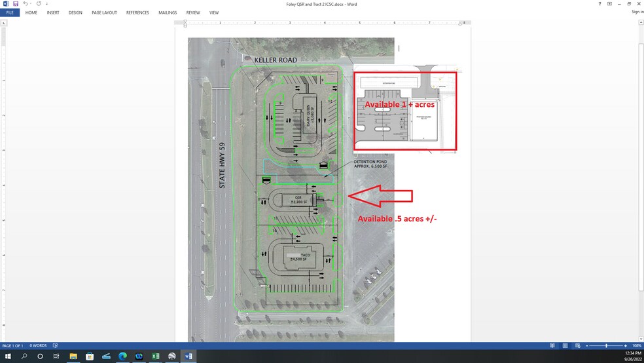Screen dimensions: 644x363
Task: Open the Undo history dropdown arrow
Action: [x=30, y=4]
